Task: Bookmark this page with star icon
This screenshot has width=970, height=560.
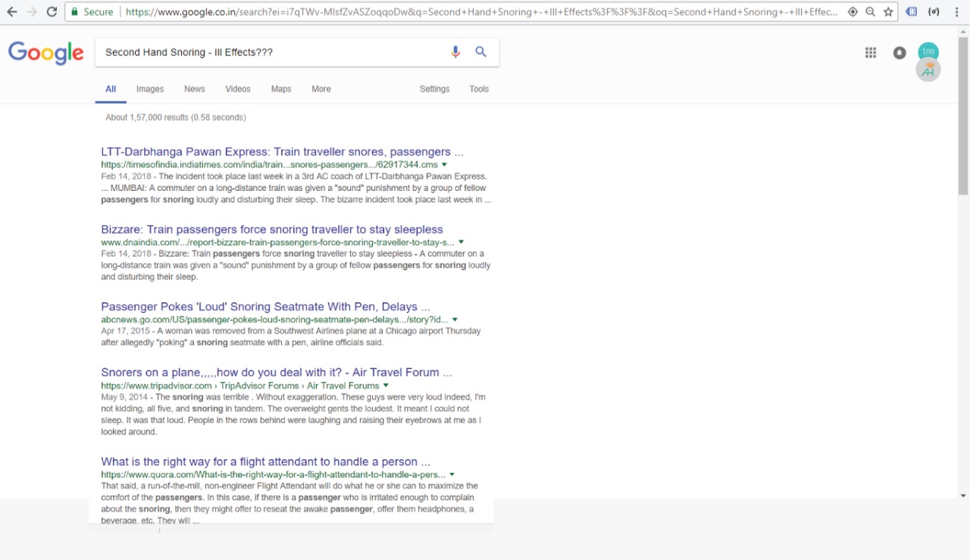Action: pos(888,12)
